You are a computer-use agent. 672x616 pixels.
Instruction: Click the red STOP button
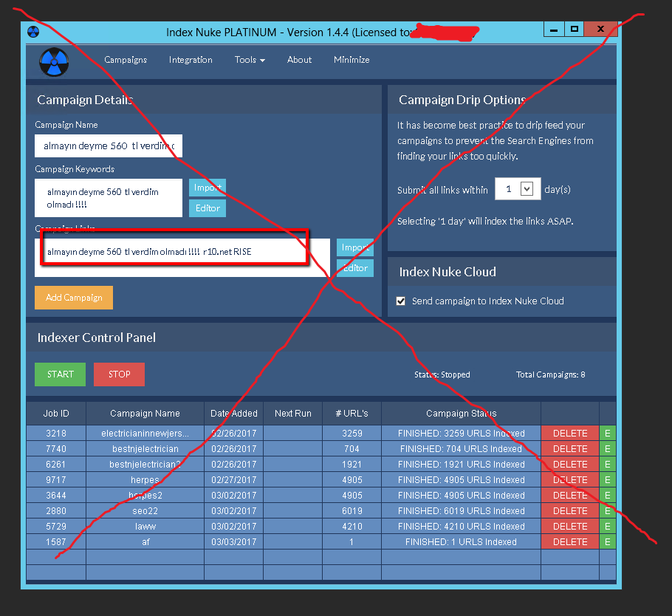pyautogui.click(x=119, y=374)
